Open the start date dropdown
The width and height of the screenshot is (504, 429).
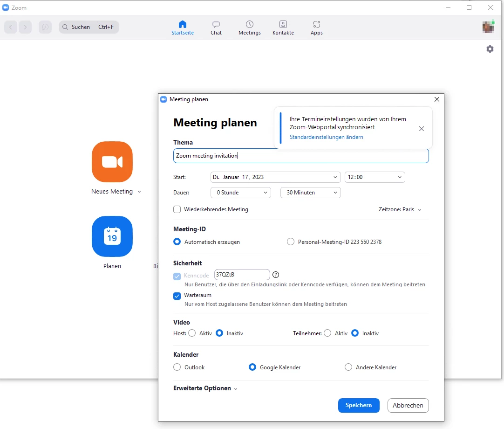tap(275, 177)
